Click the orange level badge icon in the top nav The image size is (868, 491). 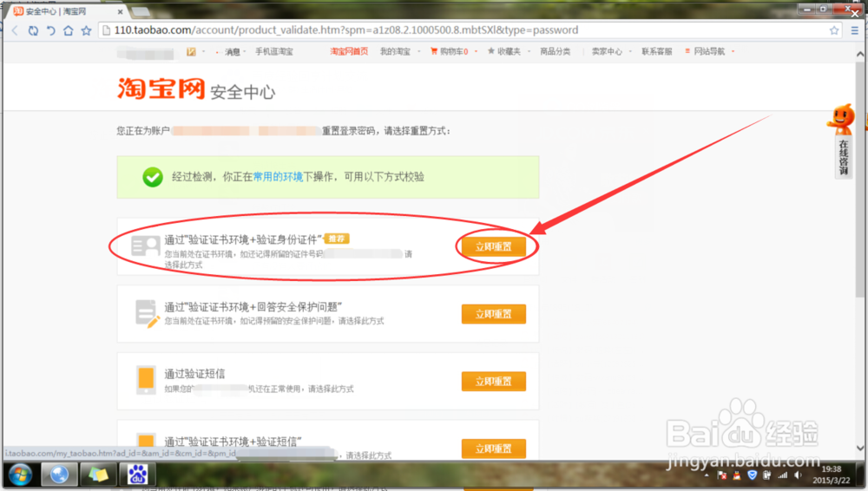[191, 51]
